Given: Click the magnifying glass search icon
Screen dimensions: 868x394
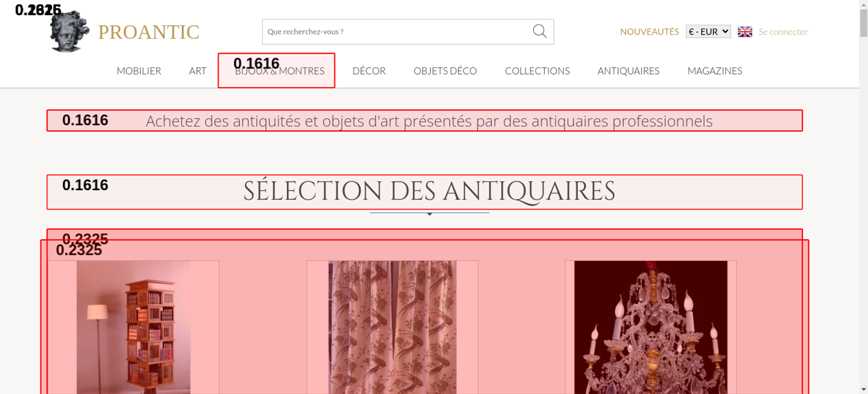Looking at the screenshot, I should (x=539, y=31).
